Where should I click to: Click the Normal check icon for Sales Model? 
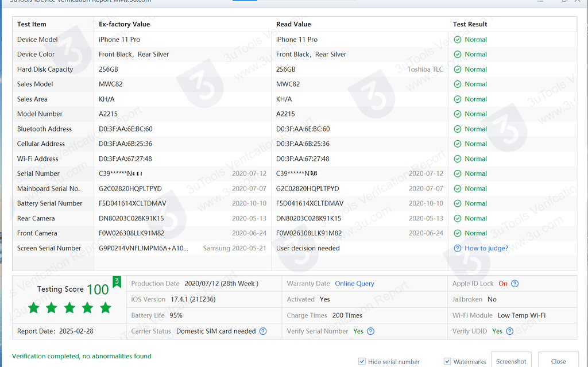458,84
